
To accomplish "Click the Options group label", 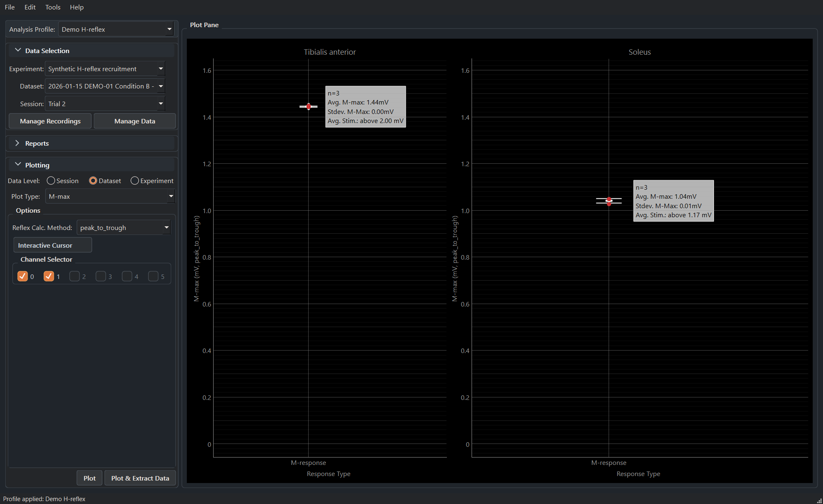I will pos(28,210).
